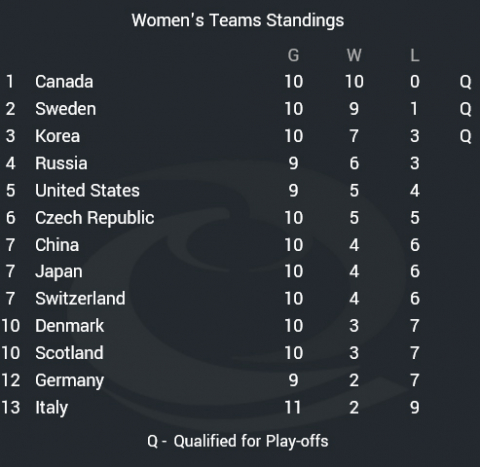Click the Sweden team name
Image resolution: width=480 pixels, height=467 pixels.
pos(66,109)
